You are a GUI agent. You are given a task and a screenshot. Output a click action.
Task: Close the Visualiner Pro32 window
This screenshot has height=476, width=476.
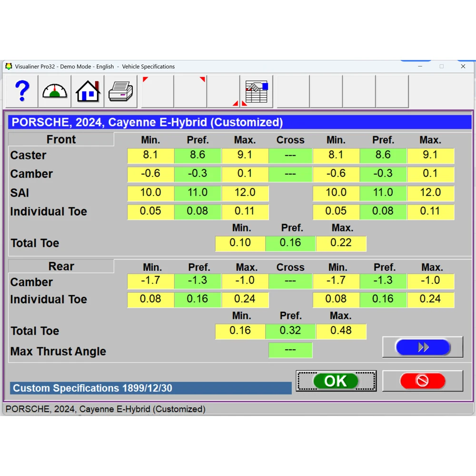click(463, 67)
